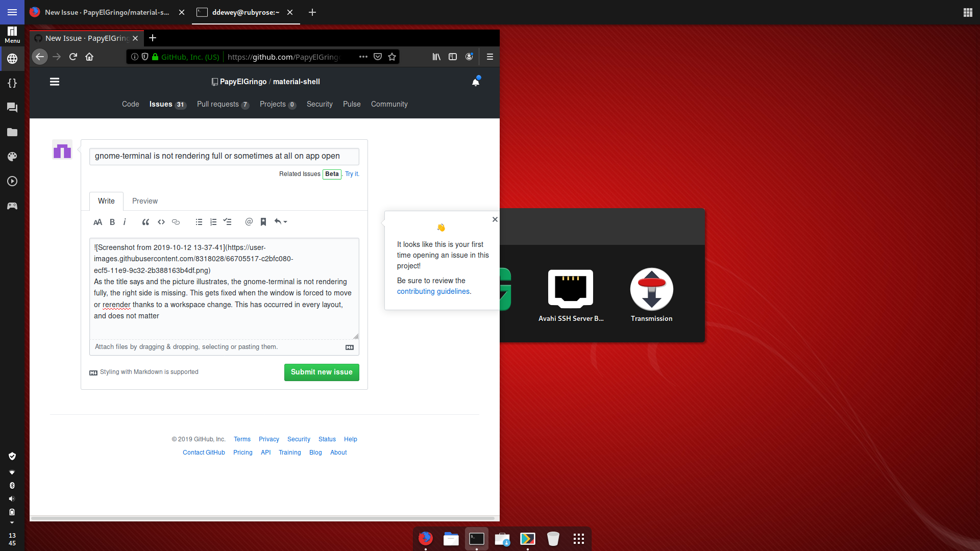Open Firefox page actions three-dot menu
Screen dimensions: 980x551
point(363,57)
